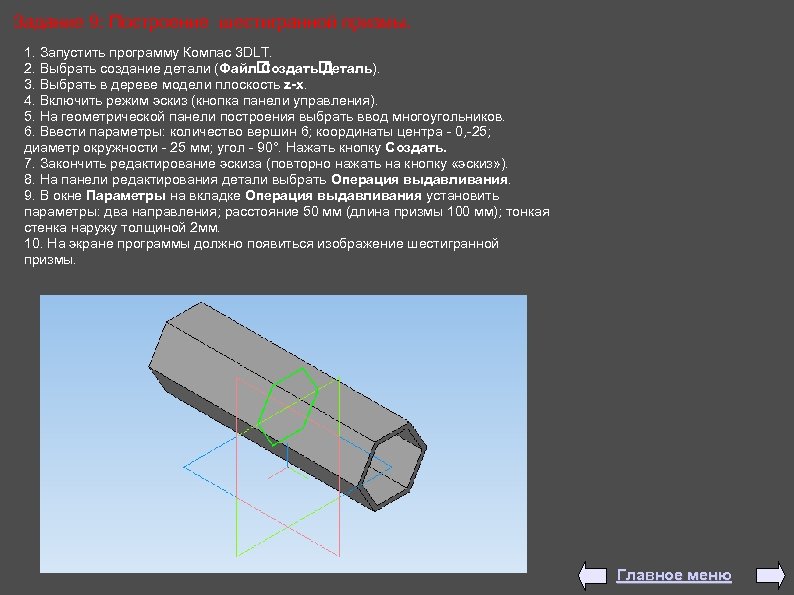Click bold text 'Операция выдавливания' in step 8
This screenshot has height=595, width=794.
click(x=419, y=180)
